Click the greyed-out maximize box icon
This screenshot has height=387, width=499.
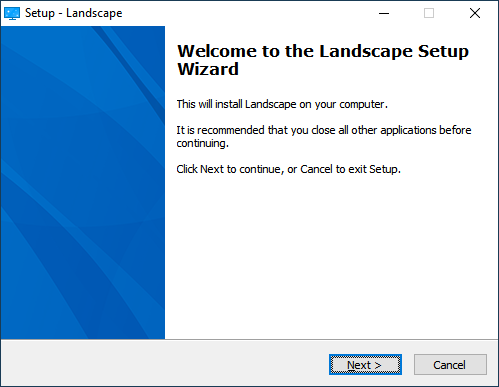pyautogui.click(x=429, y=13)
